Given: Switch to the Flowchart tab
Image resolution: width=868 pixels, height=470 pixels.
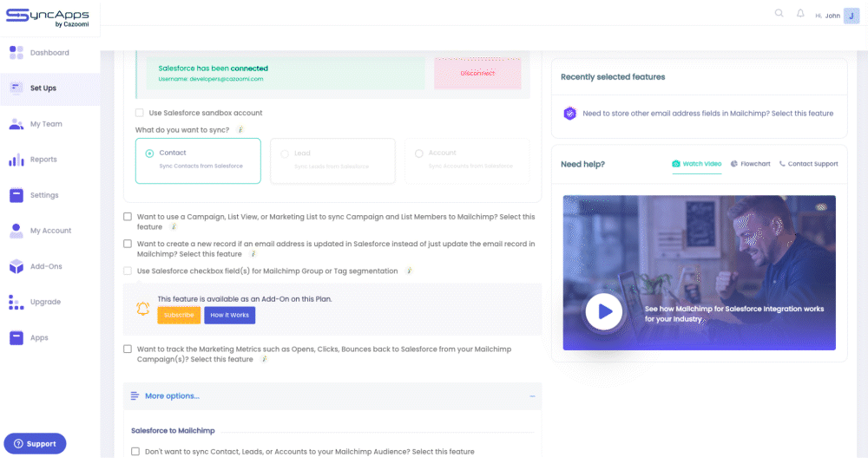Looking at the screenshot, I should coord(750,164).
